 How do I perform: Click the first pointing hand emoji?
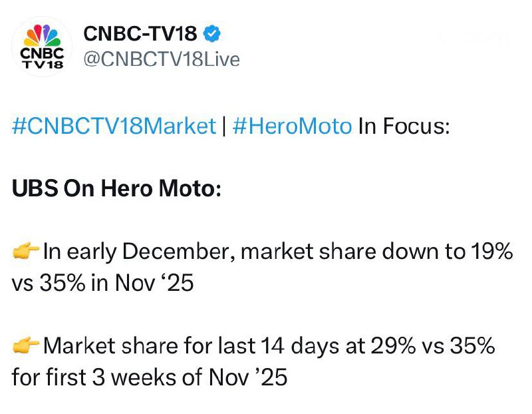[25, 252]
